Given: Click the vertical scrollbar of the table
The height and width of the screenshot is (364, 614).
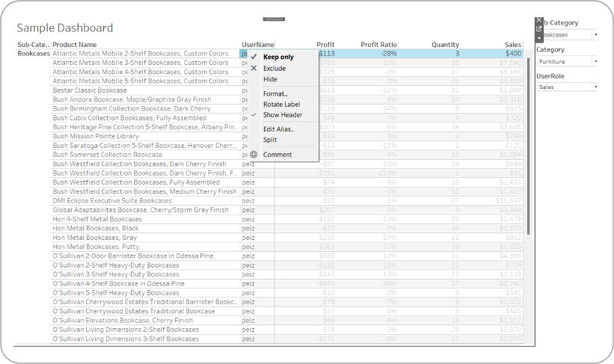Looking at the screenshot, I should (x=528, y=146).
